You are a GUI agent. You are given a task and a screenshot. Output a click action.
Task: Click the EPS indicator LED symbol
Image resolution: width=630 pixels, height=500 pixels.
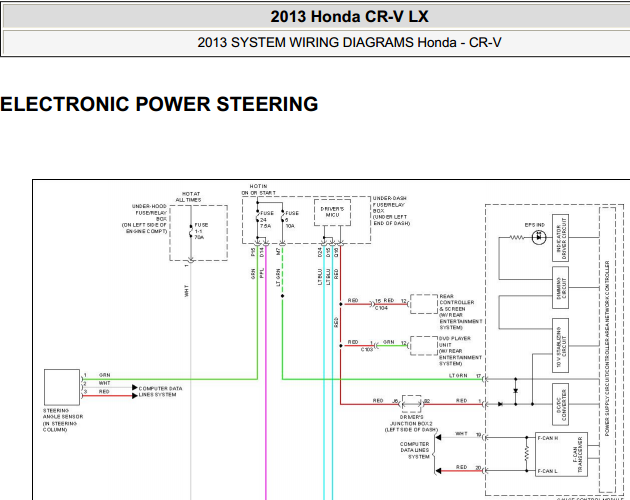(539, 238)
